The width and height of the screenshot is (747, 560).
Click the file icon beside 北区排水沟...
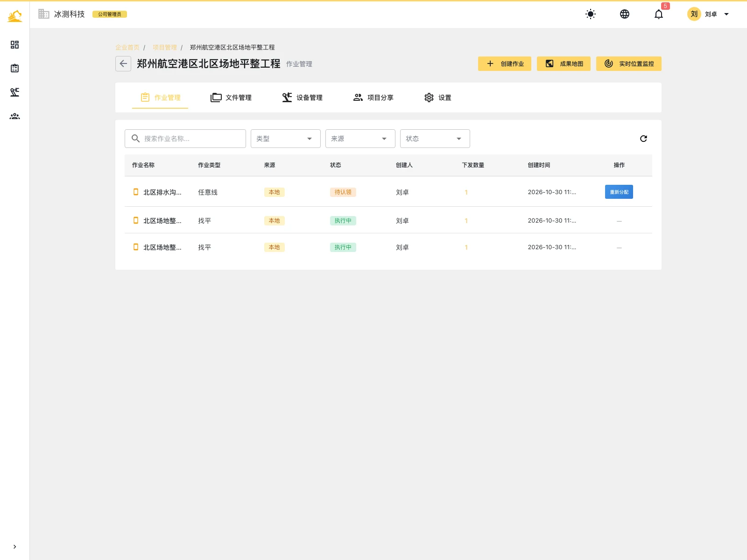[x=136, y=192]
